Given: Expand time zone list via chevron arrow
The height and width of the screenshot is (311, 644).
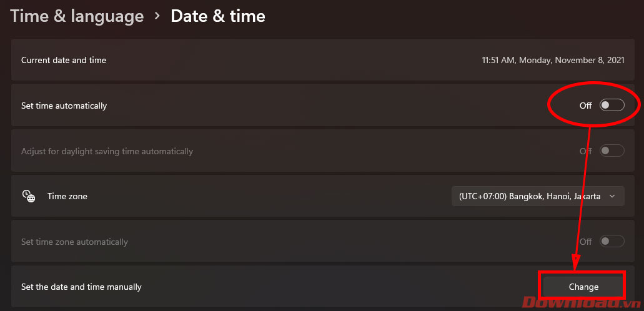Looking at the screenshot, I should pyautogui.click(x=612, y=196).
